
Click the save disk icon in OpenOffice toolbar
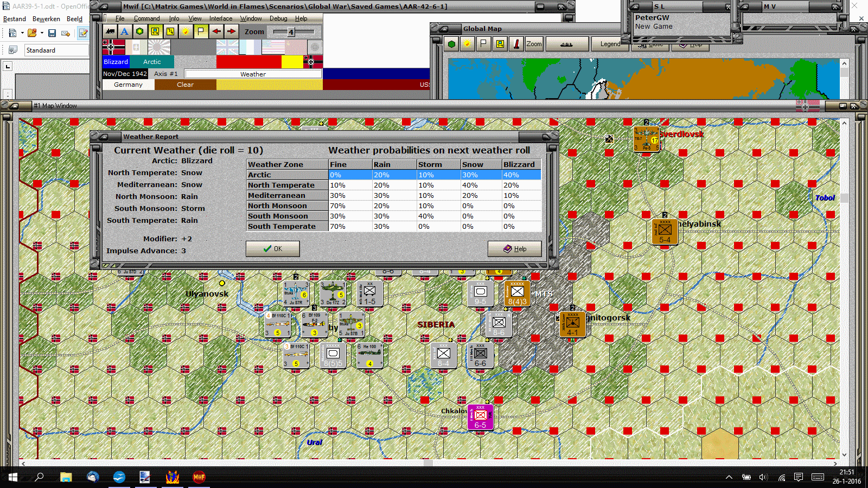coord(52,33)
